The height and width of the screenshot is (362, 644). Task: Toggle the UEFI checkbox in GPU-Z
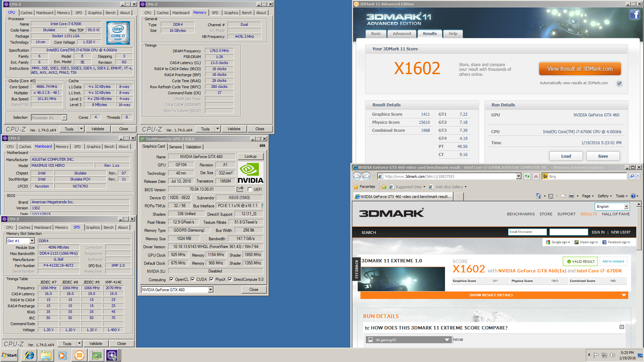[249, 190]
